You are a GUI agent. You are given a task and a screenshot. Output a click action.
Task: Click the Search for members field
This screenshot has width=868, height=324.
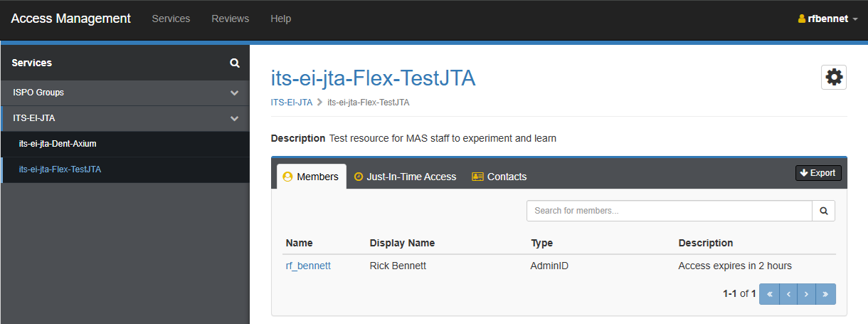tap(669, 211)
